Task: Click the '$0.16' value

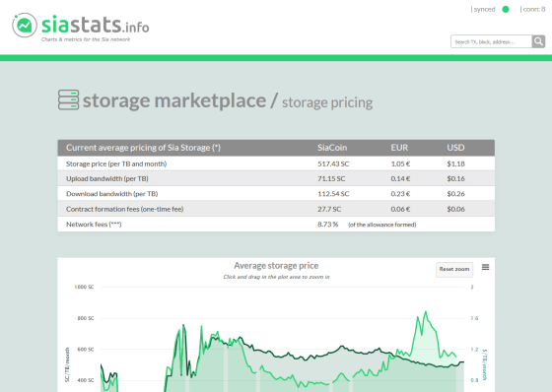Action: click(x=455, y=178)
